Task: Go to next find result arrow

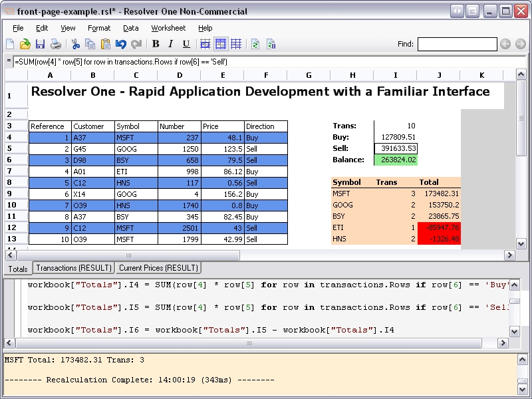Action: 521,44
